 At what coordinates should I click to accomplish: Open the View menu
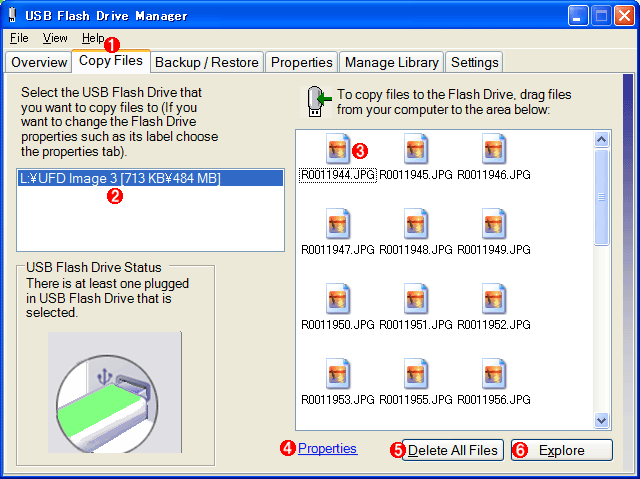tap(55, 38)
